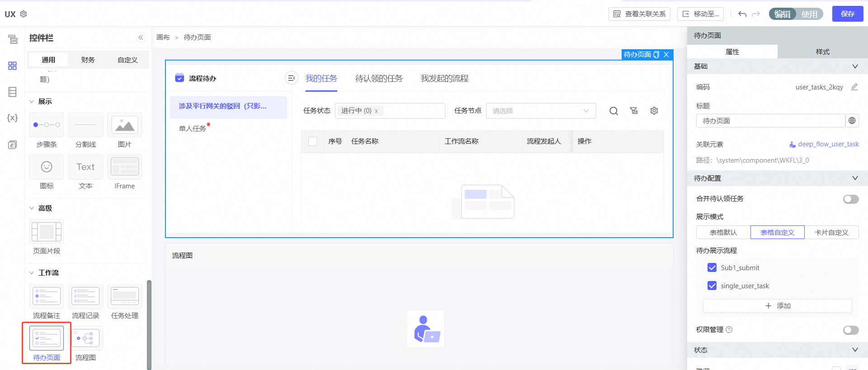This screenshot has height=370, width=868.
Task: Switch to the 待认领的任务 tab
Action: point(379,79)
